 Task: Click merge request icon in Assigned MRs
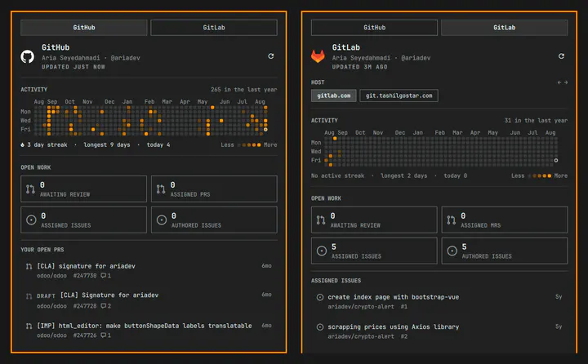pos(452,220)
